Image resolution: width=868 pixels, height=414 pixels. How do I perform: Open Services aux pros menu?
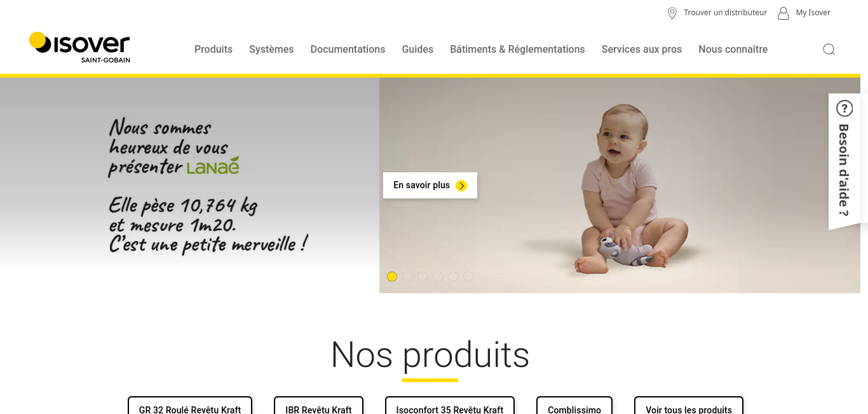642,50
